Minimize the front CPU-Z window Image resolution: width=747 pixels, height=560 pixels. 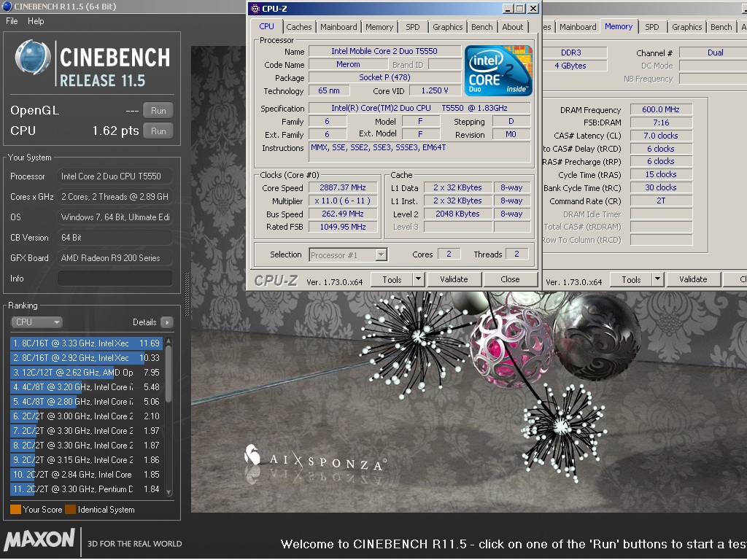508,9
